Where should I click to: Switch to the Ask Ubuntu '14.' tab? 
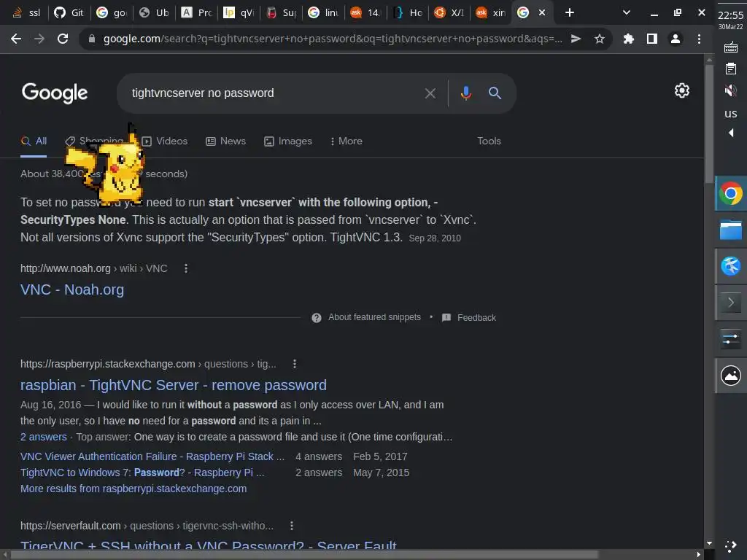tap(365, 12)
